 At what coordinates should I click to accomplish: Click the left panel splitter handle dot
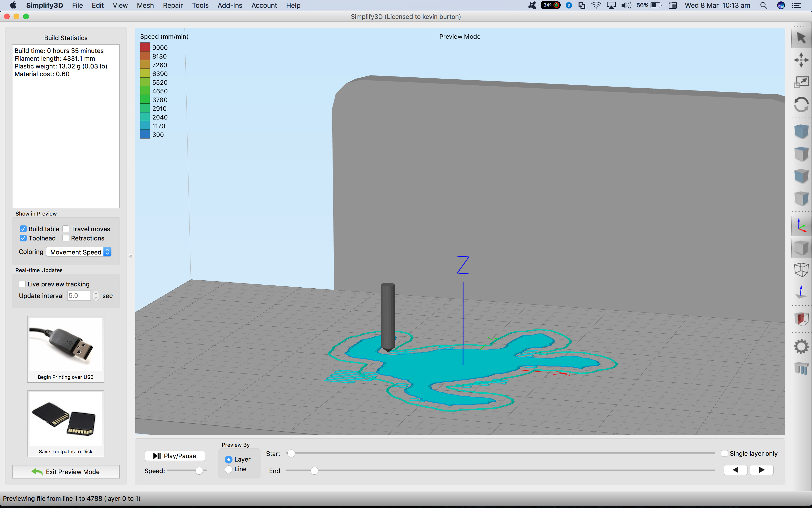pos(130,256)
